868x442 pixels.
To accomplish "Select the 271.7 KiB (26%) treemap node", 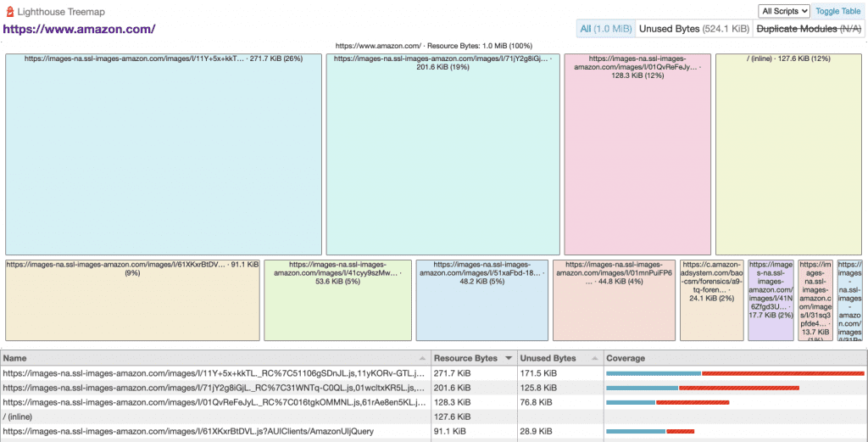I will pyautogui.click(x=164, y=154).
